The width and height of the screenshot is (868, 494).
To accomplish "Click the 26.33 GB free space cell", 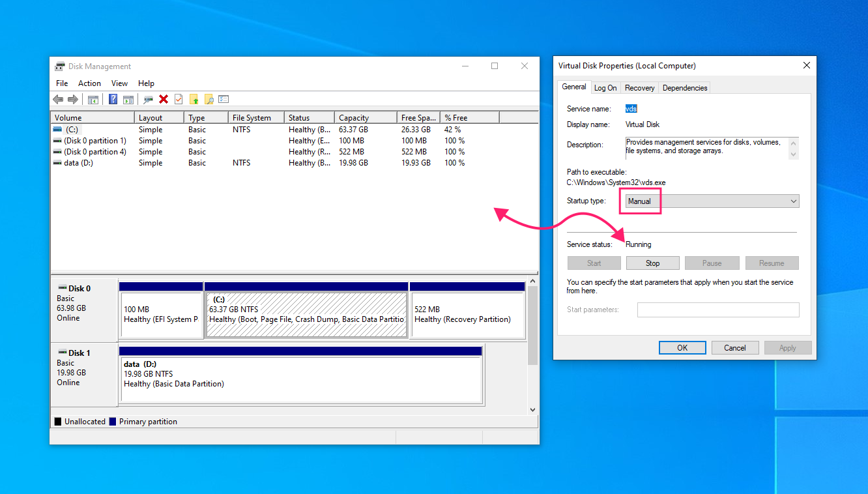I will click(x=416, y=130).
